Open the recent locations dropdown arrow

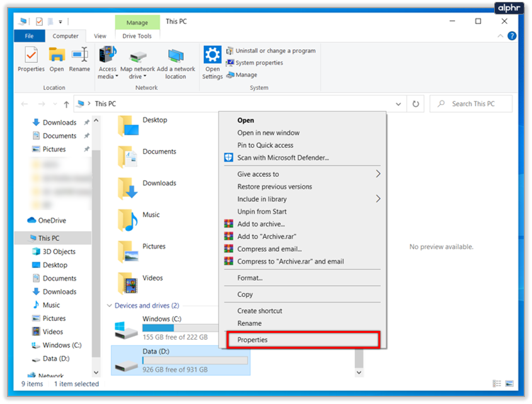click(55, 104)
